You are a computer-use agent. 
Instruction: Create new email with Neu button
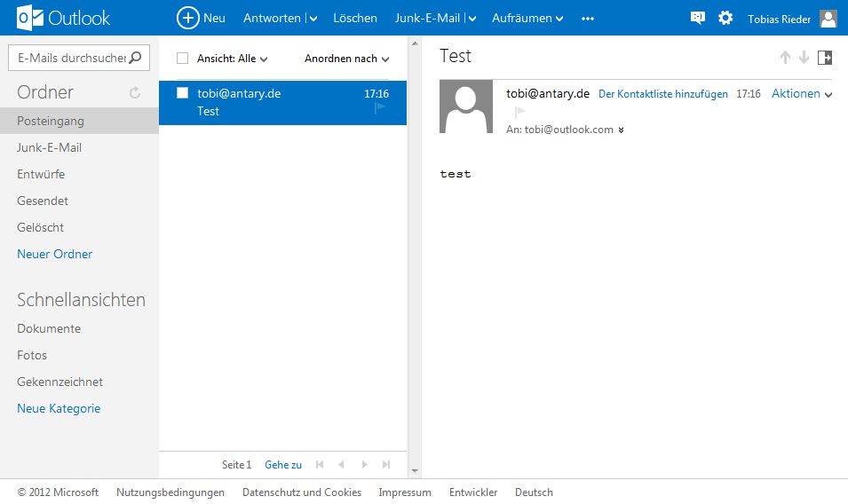pos(201,18)
